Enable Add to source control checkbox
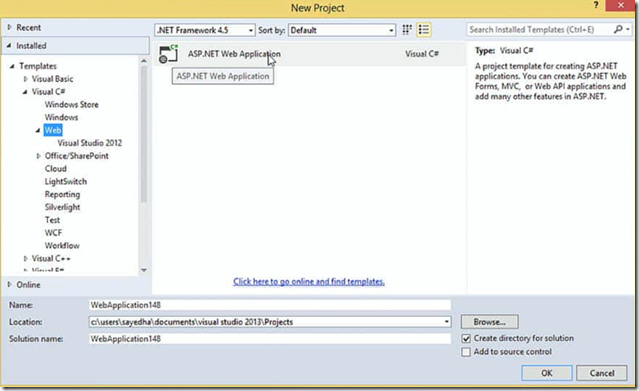This screenshot has height=391, width=639. click(466, 352)
